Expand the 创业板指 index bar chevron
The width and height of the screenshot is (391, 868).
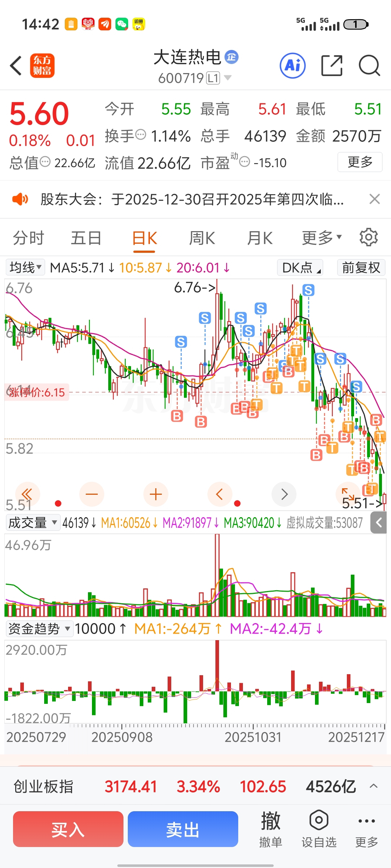coord(374,786)
